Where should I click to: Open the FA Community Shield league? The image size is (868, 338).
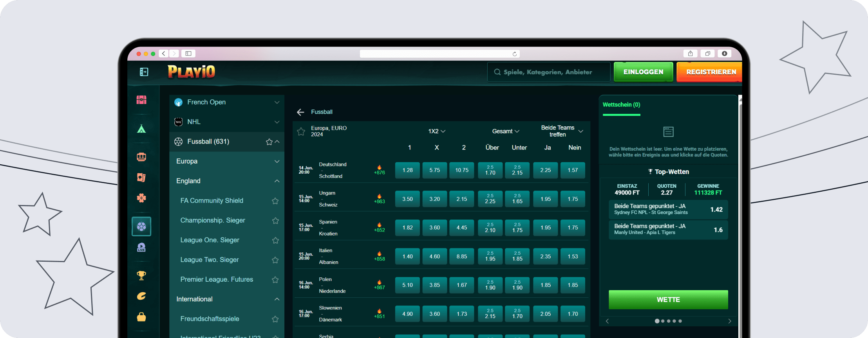pos(212,201)
